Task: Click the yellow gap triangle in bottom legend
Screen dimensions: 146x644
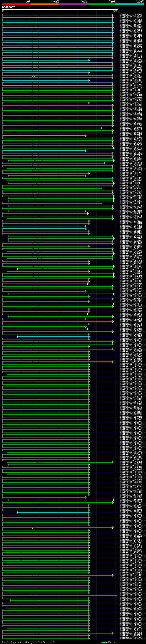Action: (19, 642)
